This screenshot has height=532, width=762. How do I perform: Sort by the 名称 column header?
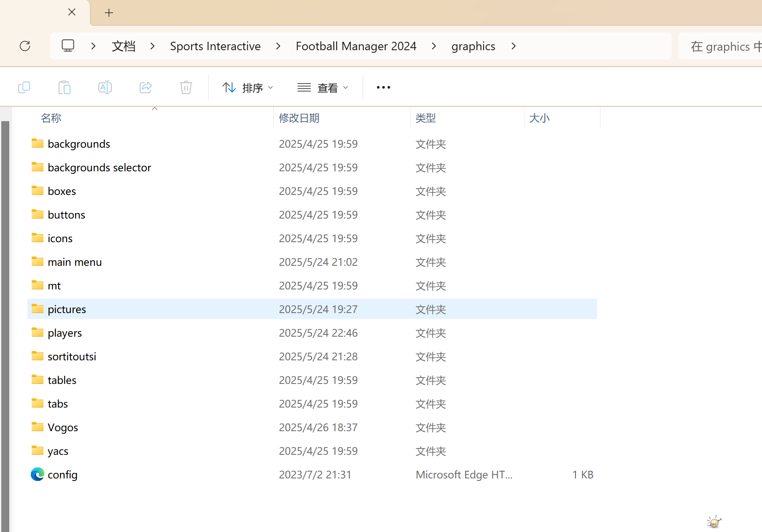51,118
